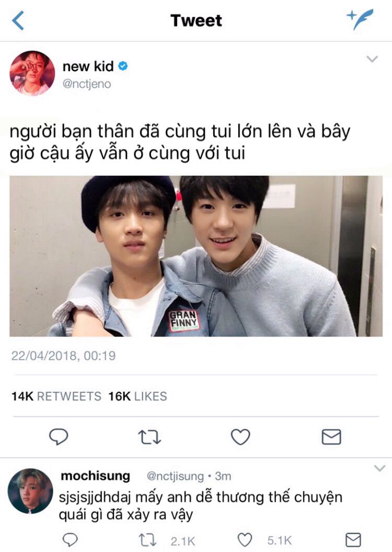Enlarge the attached photo of two boys

pos(196,256)
